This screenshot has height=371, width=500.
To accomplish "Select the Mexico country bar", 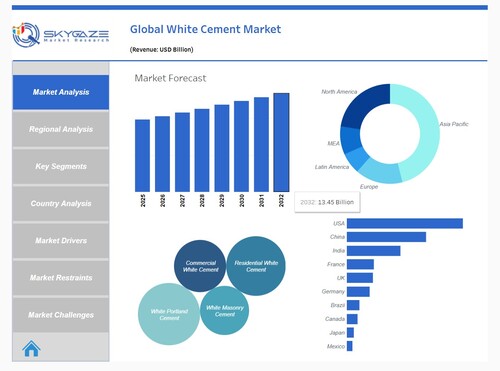I will click(x=349, y=346).
